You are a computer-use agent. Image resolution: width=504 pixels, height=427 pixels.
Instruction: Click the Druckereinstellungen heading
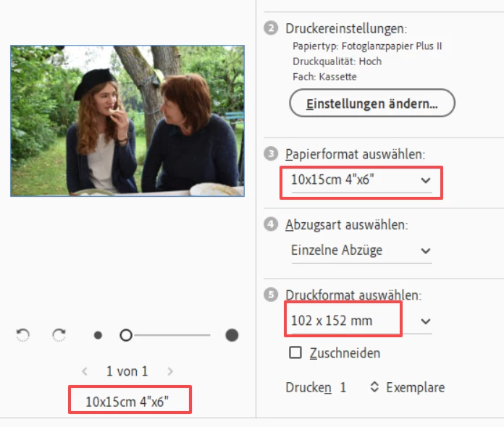[x=346, y=29]
